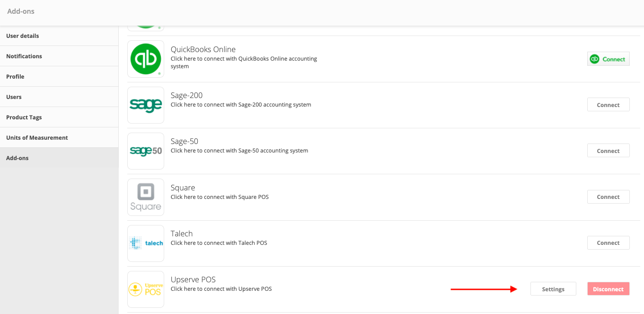
Task: Select the Sage-200 logo
Action: tap(145, 105)
